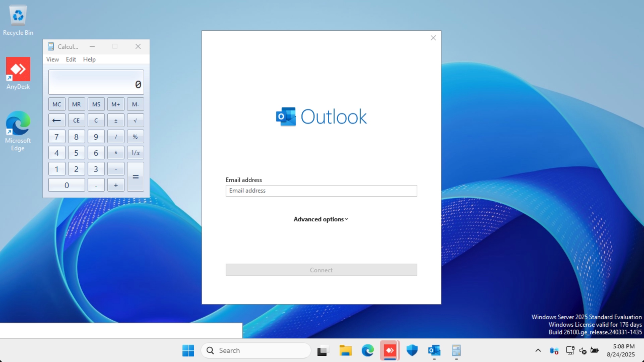Click the minus button in Calculator
This screenshot has height=362, width=644.
(116, 169)
